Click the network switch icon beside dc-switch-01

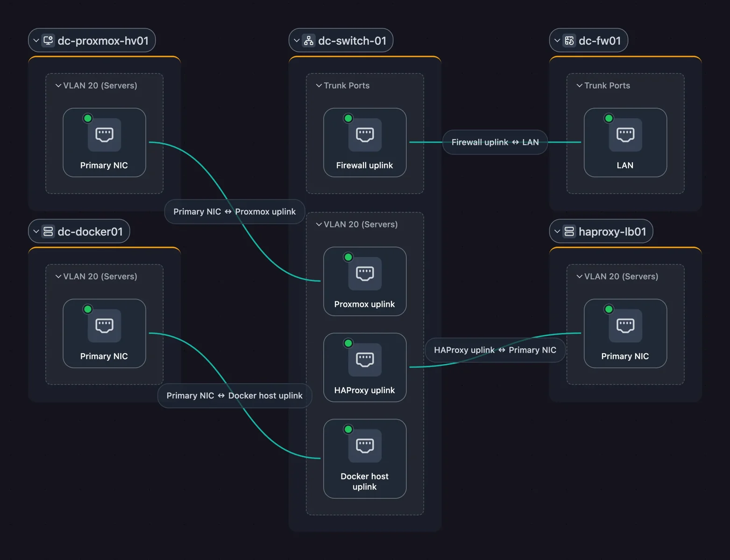[309, 41]
